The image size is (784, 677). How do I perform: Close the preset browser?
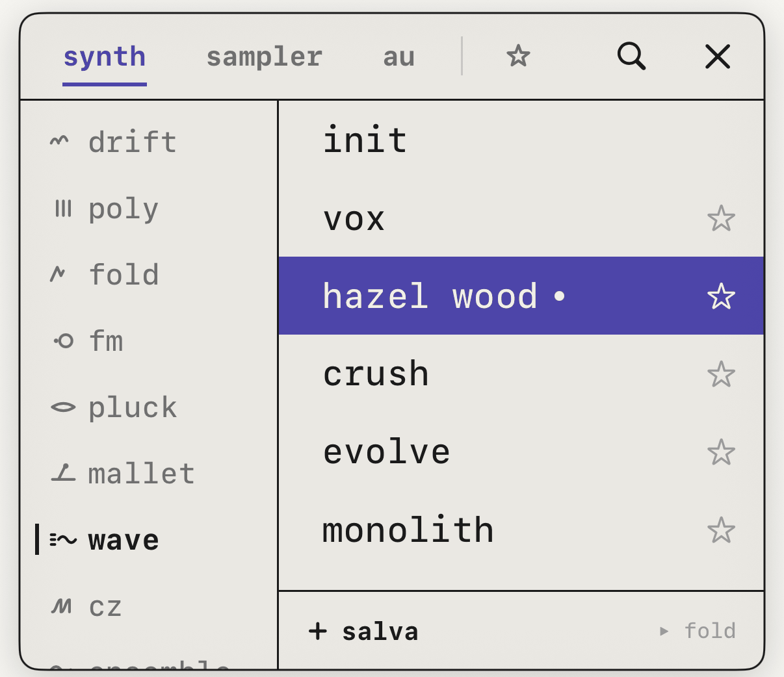point(718,57)
